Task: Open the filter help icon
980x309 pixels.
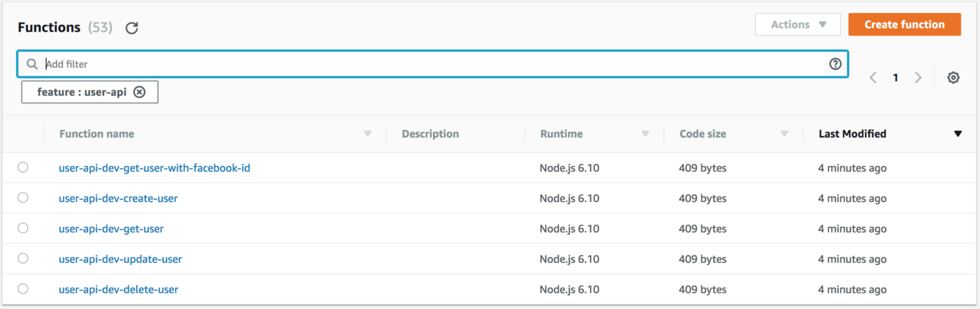Action: click(835, 64)
